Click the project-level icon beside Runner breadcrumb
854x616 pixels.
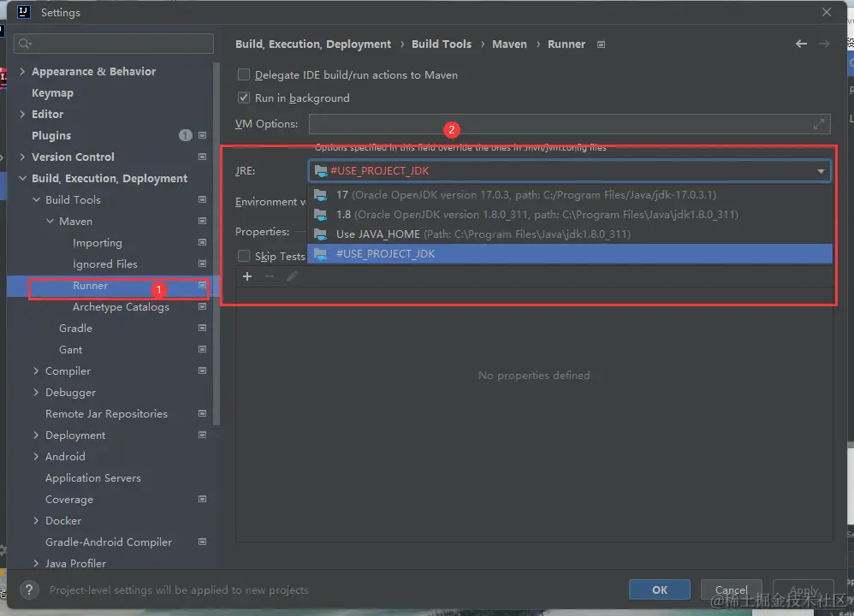pyautogui.click(x=601, y=44)
